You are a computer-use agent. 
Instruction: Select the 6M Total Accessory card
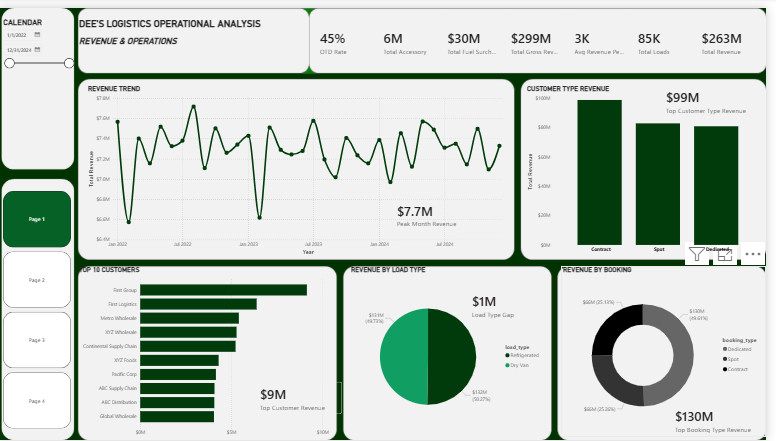404,43
